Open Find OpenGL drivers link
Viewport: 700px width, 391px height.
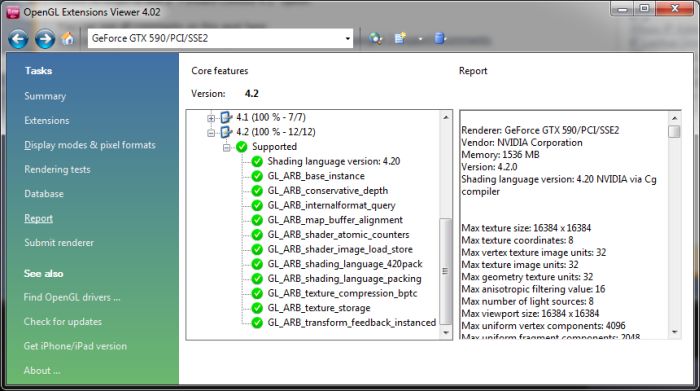[x=72, y=297]
